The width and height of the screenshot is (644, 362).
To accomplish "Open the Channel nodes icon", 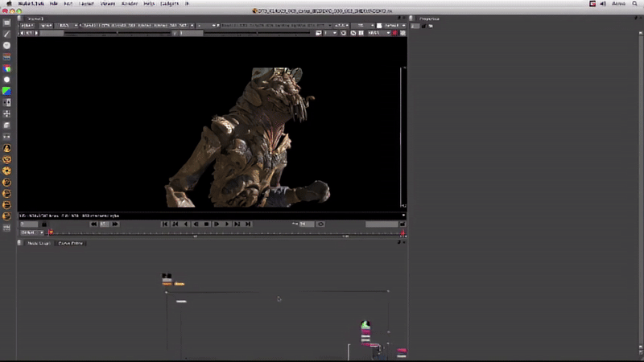I will pyautogui.click(x=7, y=57).
